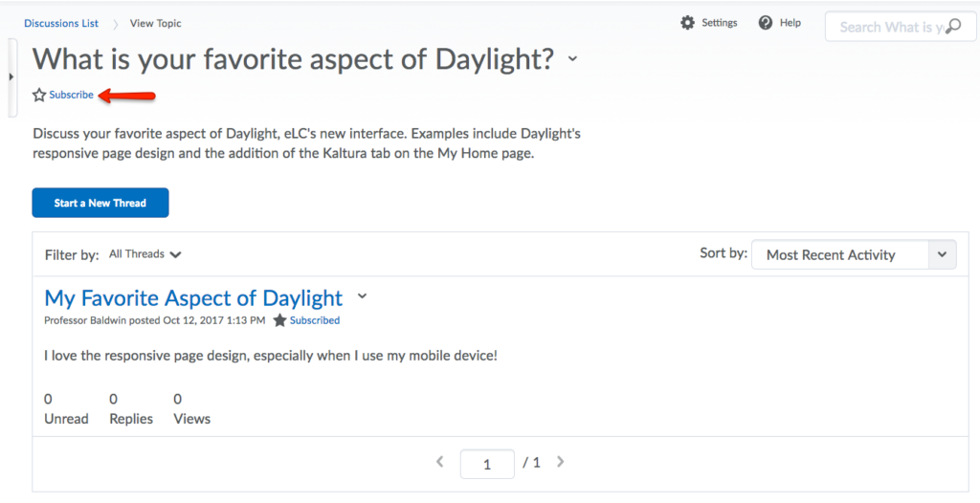Go to previous page arrow

pyautogui.click(x=440, y=462)
